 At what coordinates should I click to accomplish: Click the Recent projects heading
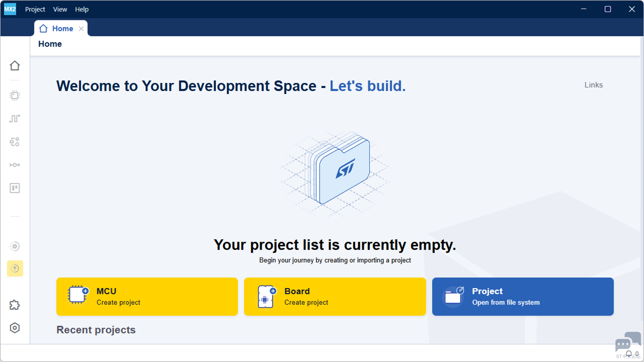96,330
